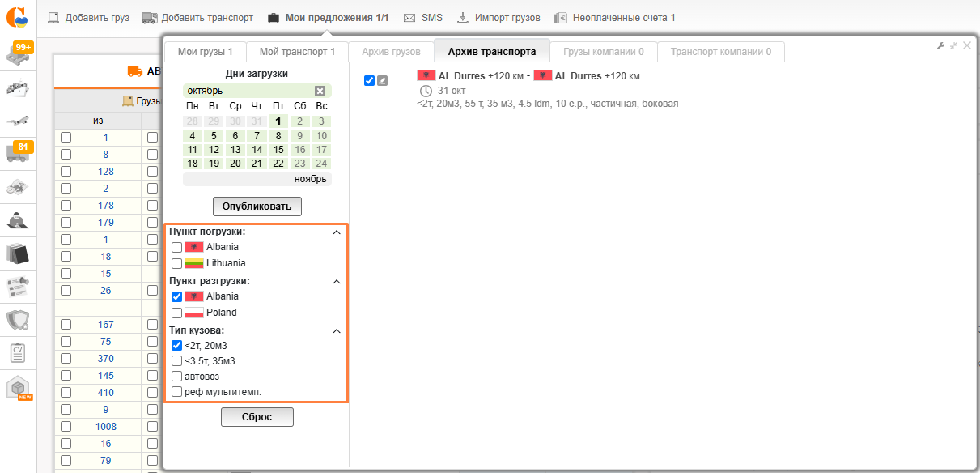This screenshot has width=980, height=473.
Task: Select day 15 in the loading calendar
Action: tap(278, 150)
